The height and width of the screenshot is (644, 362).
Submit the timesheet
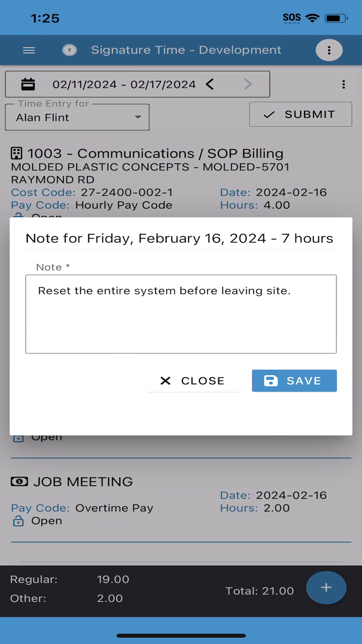pyautogui.click(x=300, y=114)
